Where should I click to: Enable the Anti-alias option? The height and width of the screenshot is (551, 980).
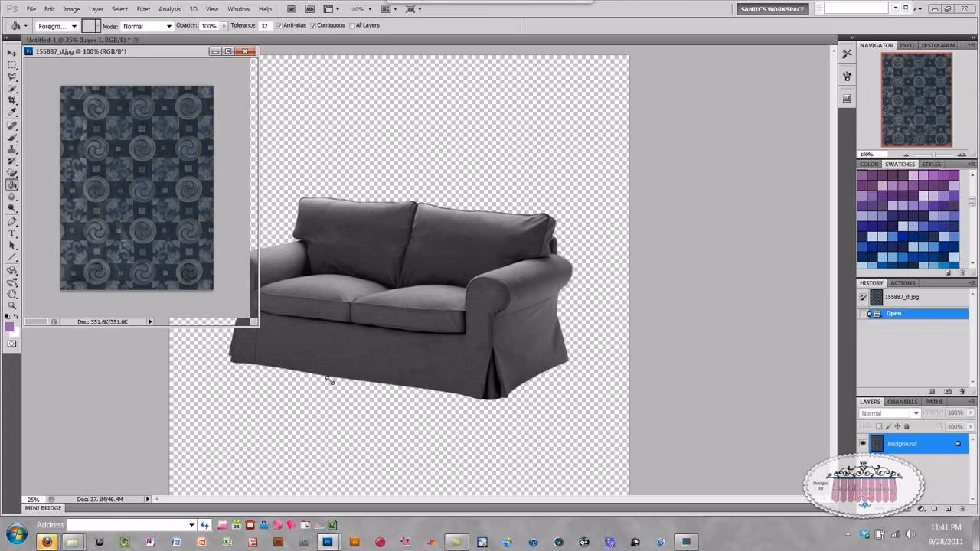click(x=278, y=25)
